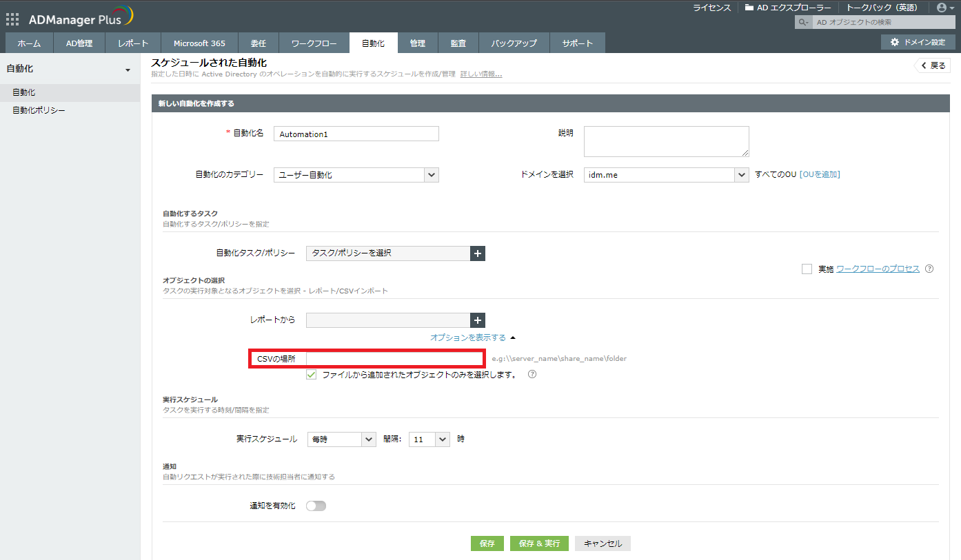Click the help icon after ファイルから追加されたオブジェクト text
The width and height of the screenshot is (961, 560).
click(x=532, y=375)
